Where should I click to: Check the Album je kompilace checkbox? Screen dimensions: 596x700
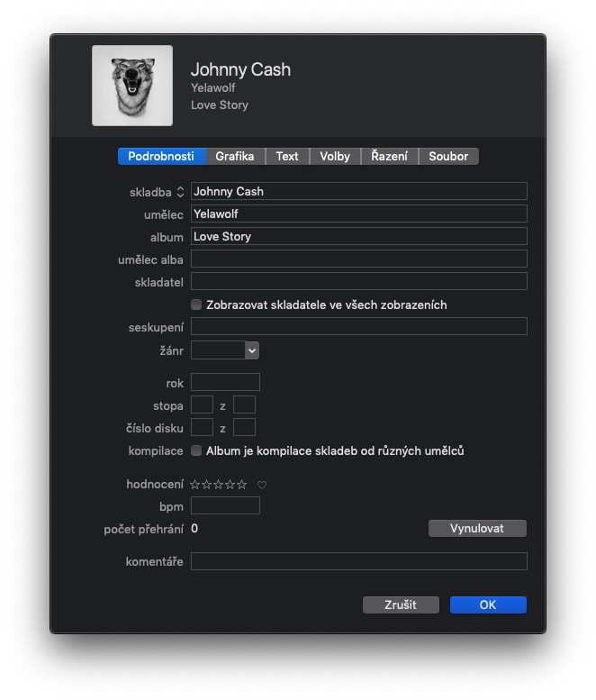pos(196,450)
